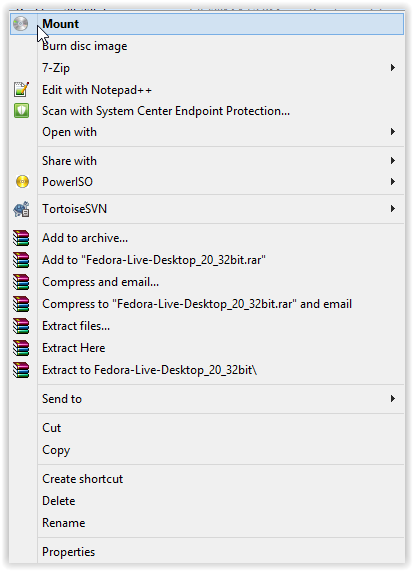Choose Add to archive...
The width and height of the screenshot is (413, 571).
pos(207,238)
